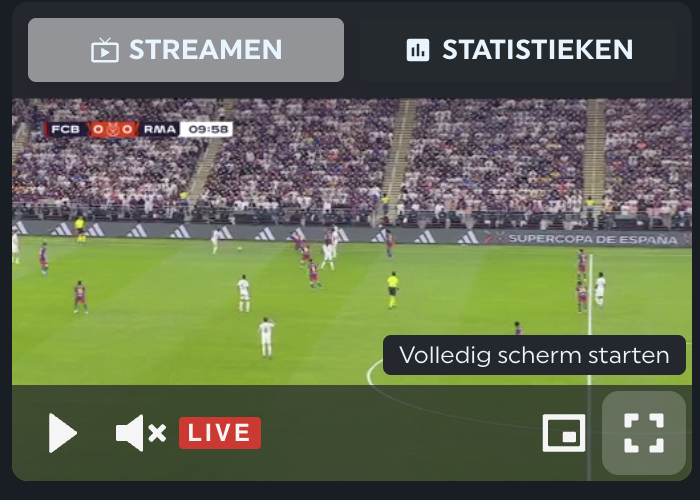Click the TV icon inside the STREAMEN tab

pos(105,50)
